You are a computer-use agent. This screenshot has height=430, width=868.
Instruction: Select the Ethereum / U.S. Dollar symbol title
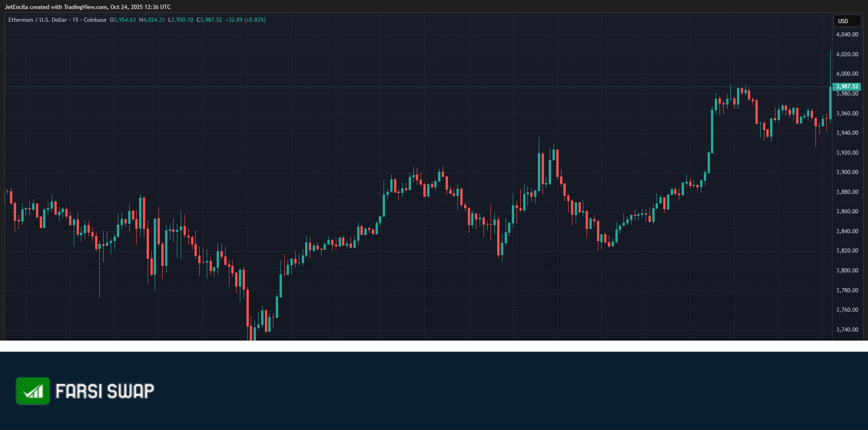[38, 20]
